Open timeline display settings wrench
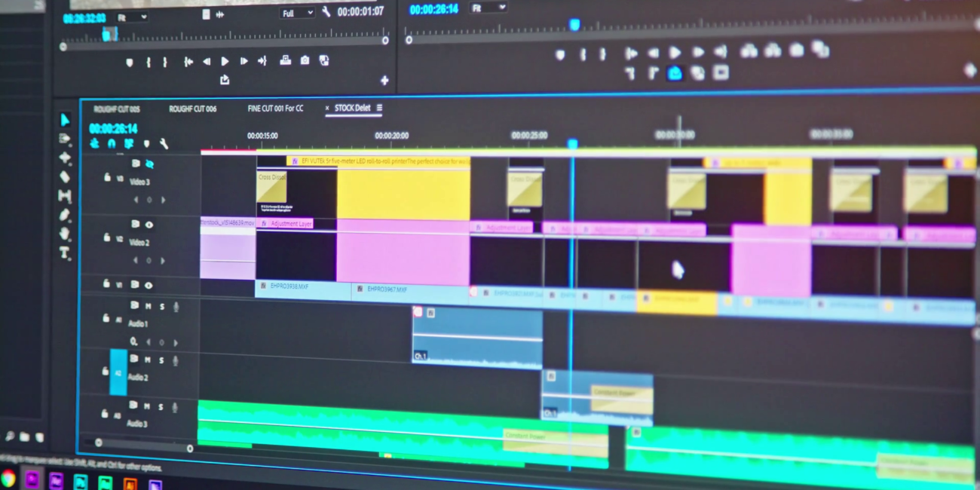The width and height of the screenshot is (980, 490). 164,144
